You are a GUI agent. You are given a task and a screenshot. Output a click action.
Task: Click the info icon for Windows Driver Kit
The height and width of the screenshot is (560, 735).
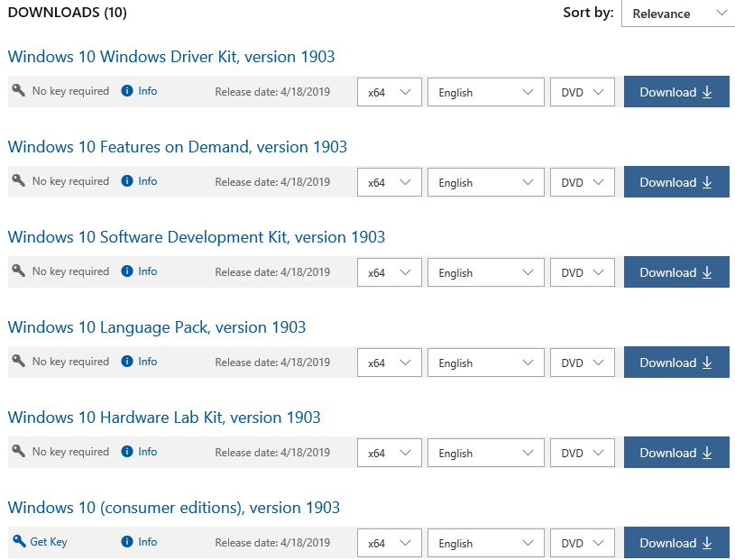coord(127,91)
